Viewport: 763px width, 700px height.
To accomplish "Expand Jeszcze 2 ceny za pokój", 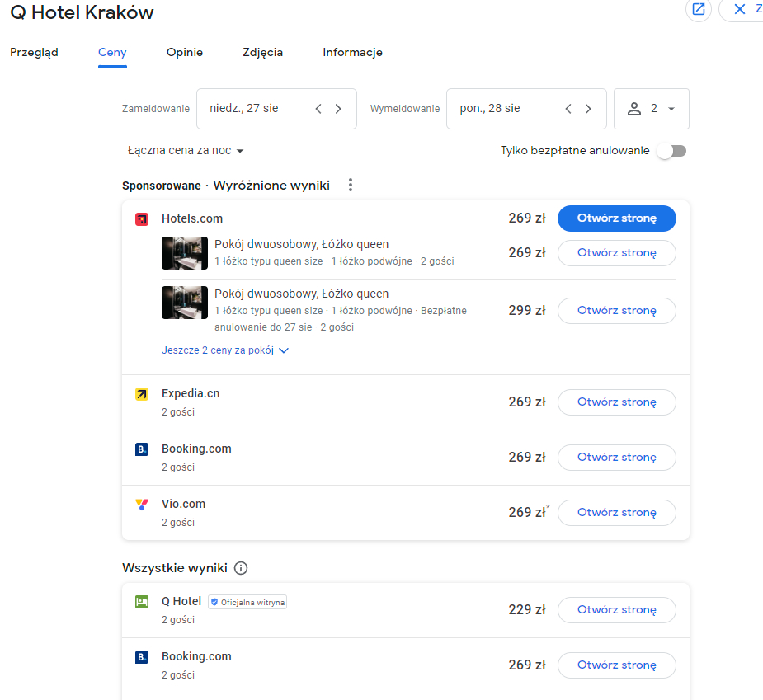I will pos(225,350).
